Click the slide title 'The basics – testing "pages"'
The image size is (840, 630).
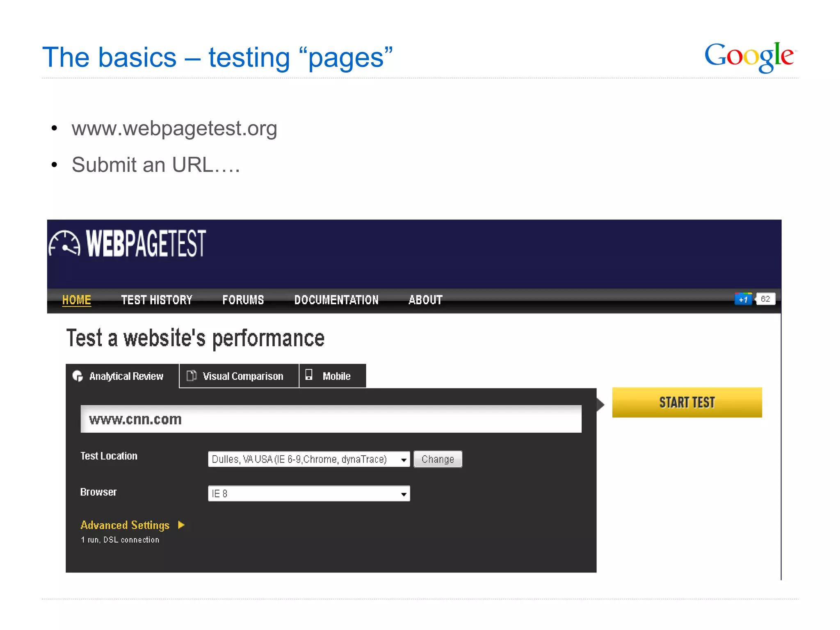(x=217, y=58)
